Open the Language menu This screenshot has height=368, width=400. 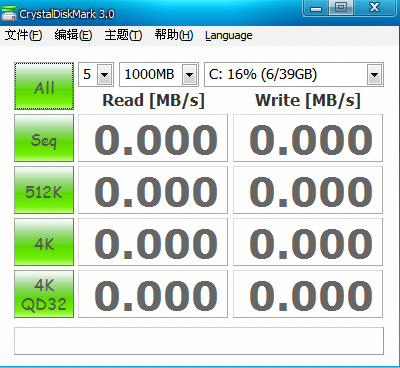pos(229,35)
